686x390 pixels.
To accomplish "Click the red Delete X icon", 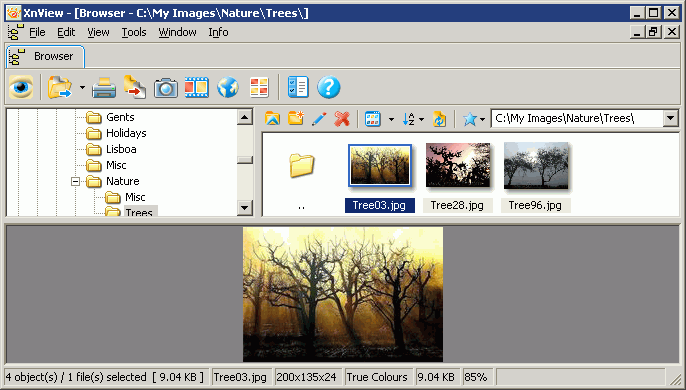I will pyautogui.click(x=342, y=119).
